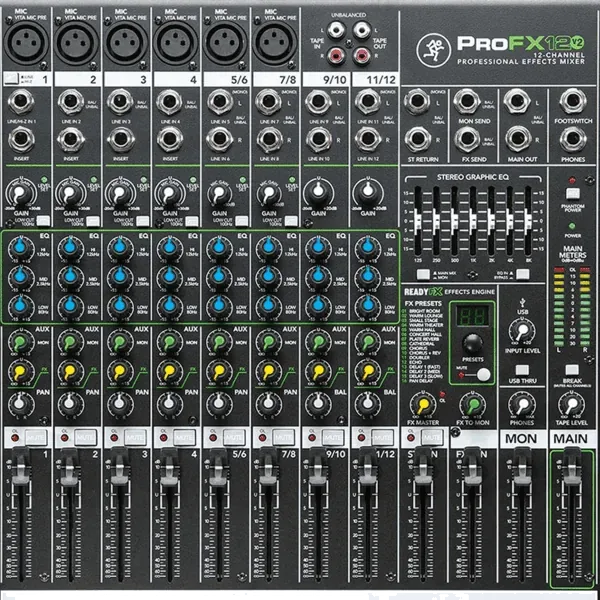Adjust the FX MASTER knob
This screenshot has width=600, height=600.
422,405
